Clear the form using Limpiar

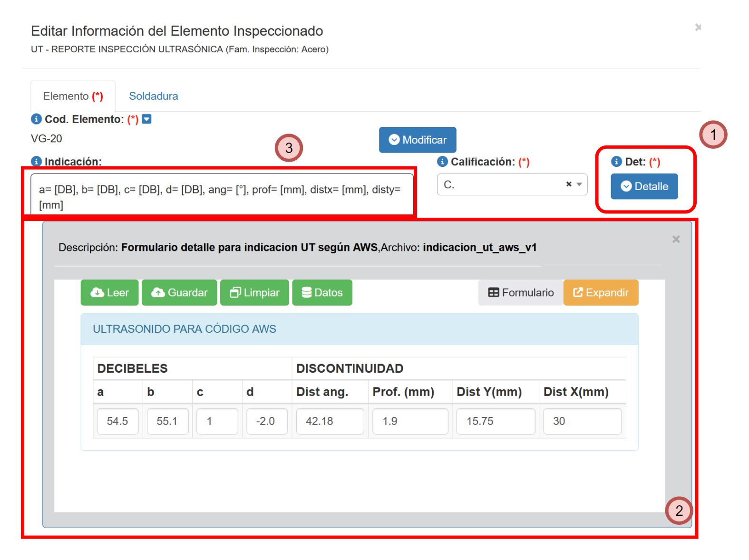pyautogui.click(x=254, y=293)
